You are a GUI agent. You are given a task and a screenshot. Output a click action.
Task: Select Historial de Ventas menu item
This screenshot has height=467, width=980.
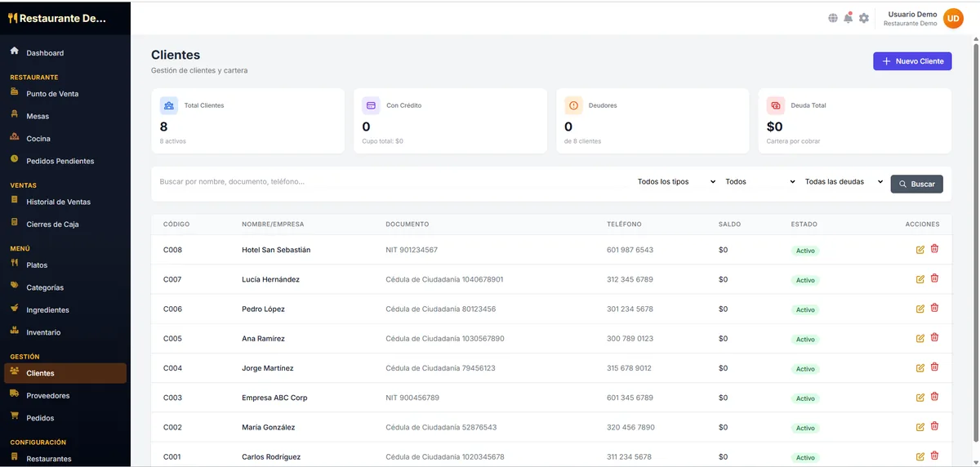[58, 202]
